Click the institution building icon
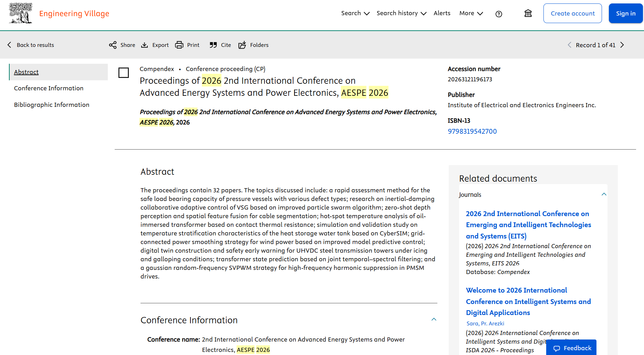The image size is (644, 355). (x=528, y=13)
